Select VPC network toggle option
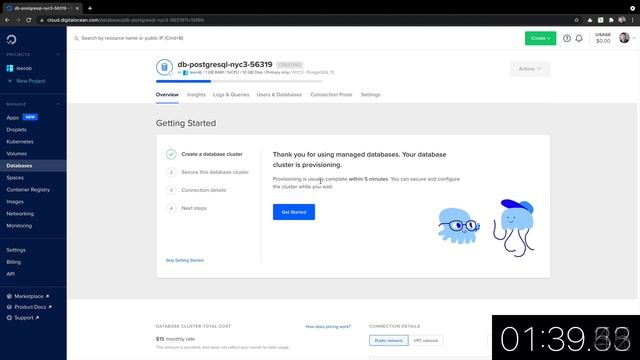 coord(425,340)
